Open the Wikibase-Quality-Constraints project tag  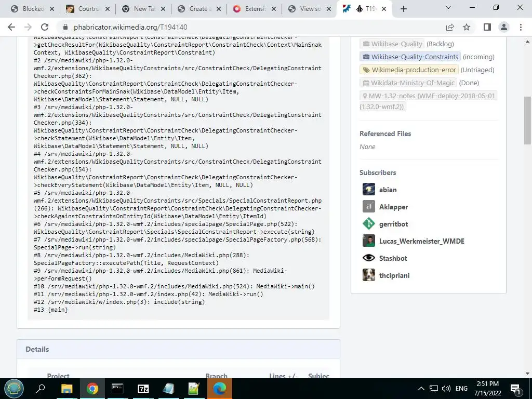click(410, 57)
